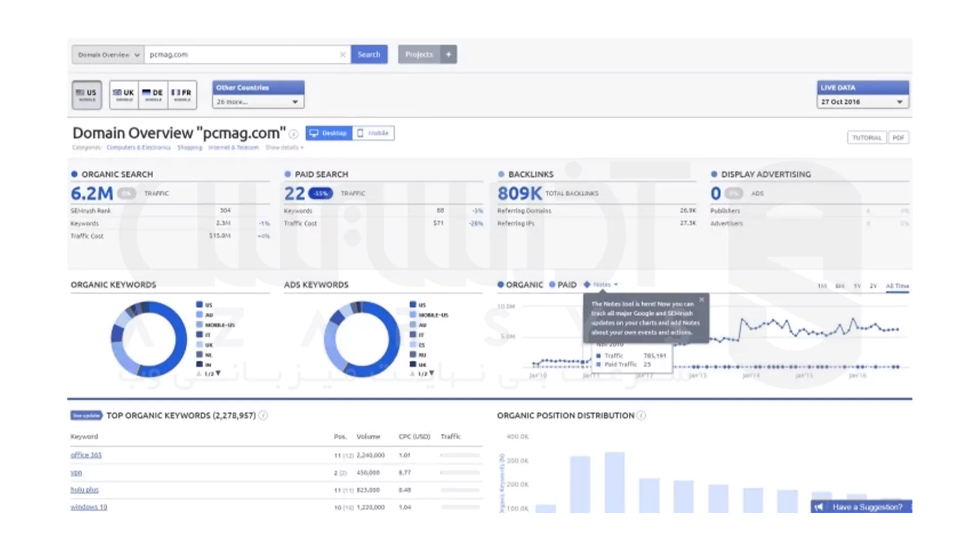The image size is (980, 551).
Task: Clear the pcmag.com search field
Action: [x=342, y=55]
